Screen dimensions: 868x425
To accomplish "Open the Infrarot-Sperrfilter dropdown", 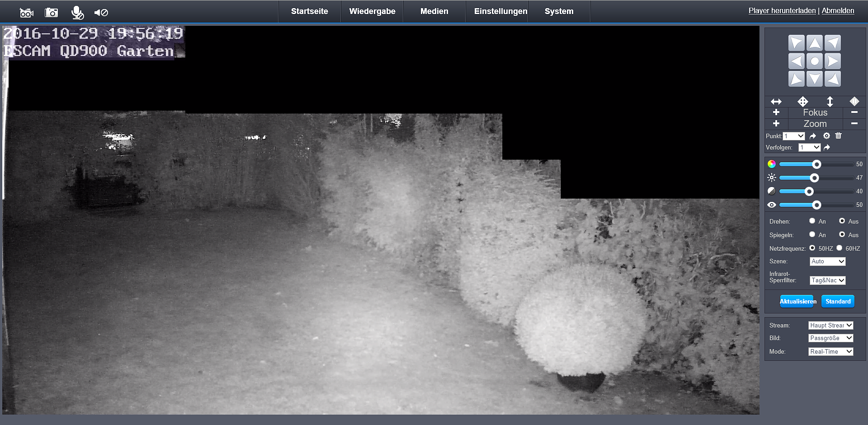I will click(827, 280).
